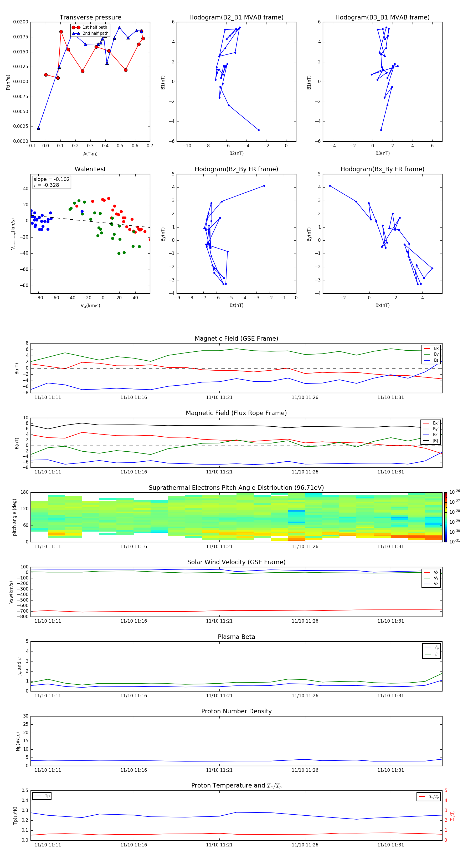
Task: Select "By'" in the Flux Rope legend
Action: tap(431, 429)
